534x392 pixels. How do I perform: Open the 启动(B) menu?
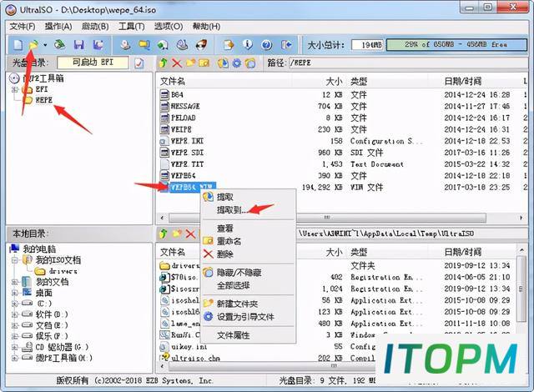(95, 26)
